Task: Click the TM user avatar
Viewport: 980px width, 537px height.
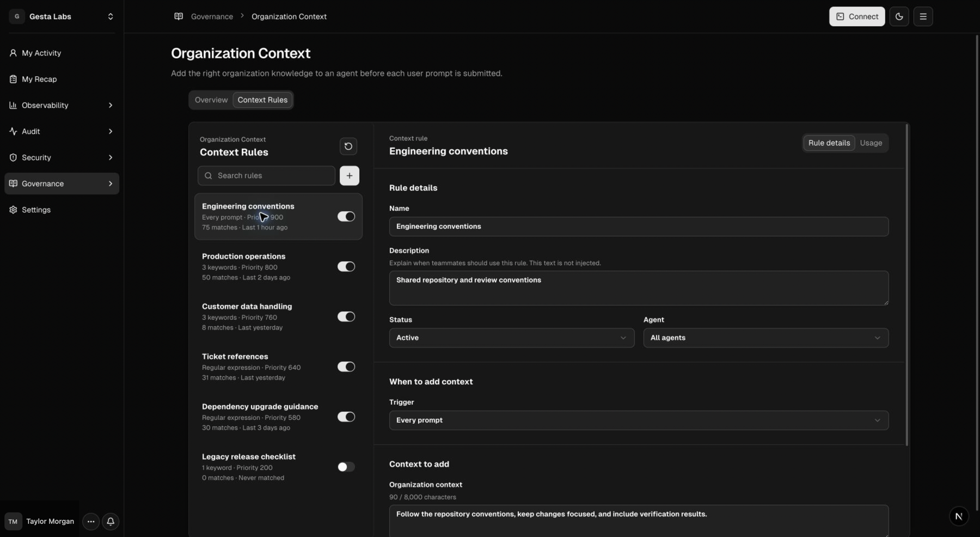Action: click(13, 521)
